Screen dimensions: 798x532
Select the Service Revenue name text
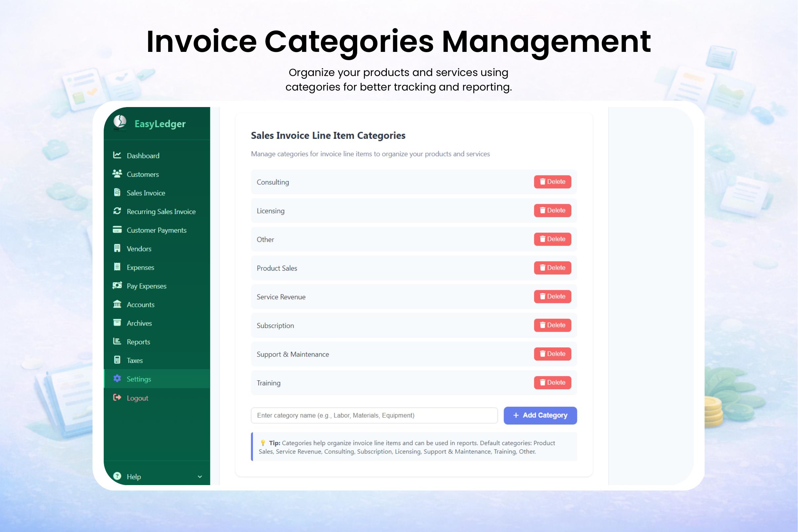(x=281, y=297)
